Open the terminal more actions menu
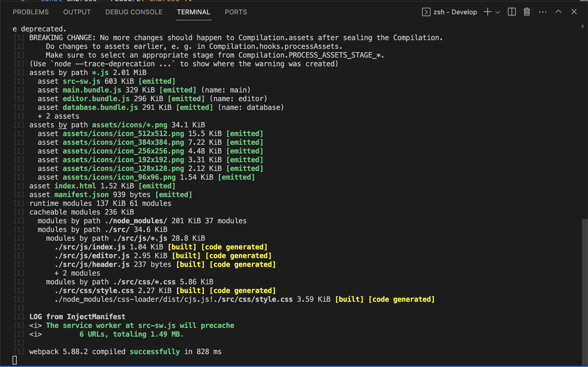Image resolution: width=588 pixels, height=367 pixels. [x=543, y=12]
